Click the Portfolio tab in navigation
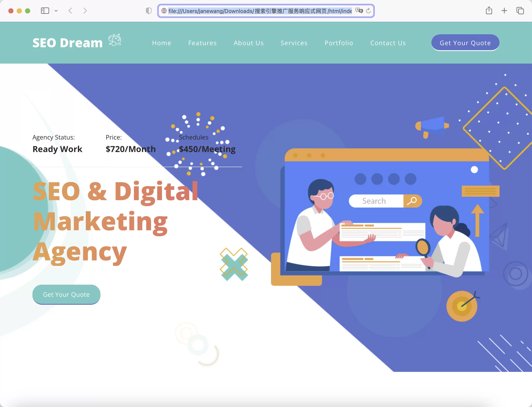 339,43
